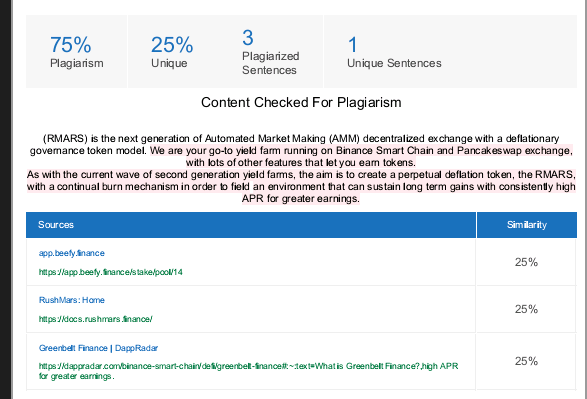Open the https://app.beefy.finance/stake/pool/14 URL

pos(110,272)
